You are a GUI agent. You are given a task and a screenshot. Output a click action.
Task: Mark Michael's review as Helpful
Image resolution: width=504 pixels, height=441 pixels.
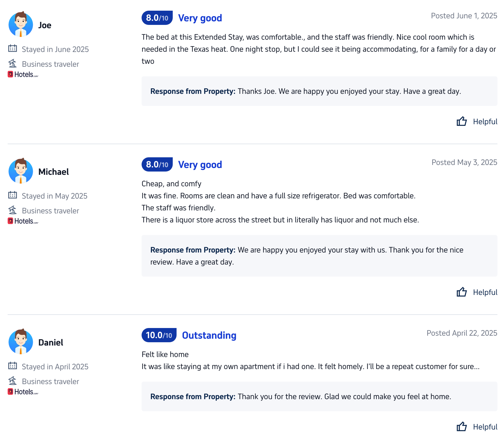click(x=485, y=292)
